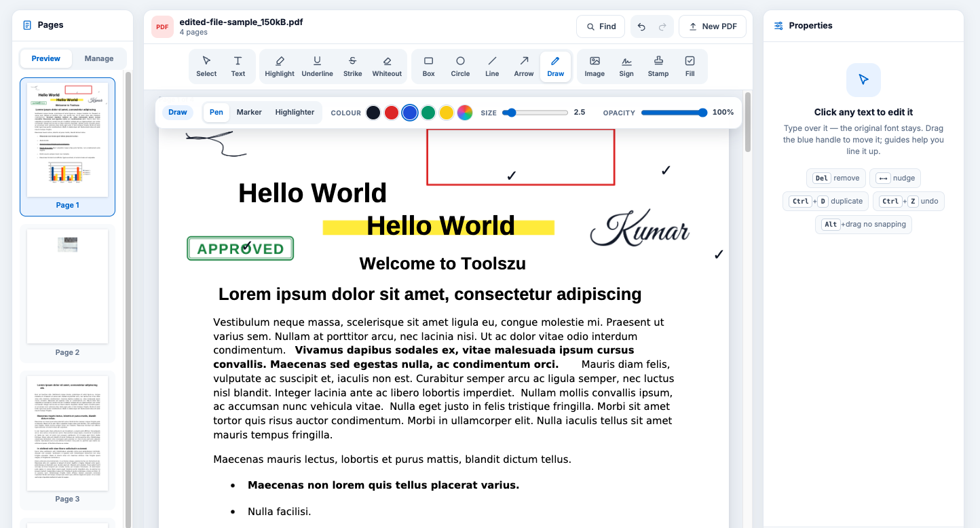This screenshot has width=980, height=528.
Task: Use the Strike tool
Action: coord(352,67)
